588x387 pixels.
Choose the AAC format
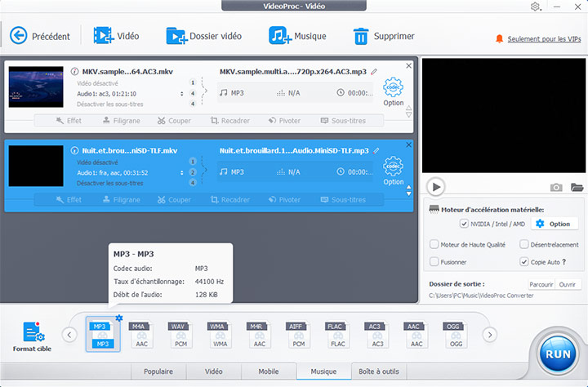(x=416, y=335)
